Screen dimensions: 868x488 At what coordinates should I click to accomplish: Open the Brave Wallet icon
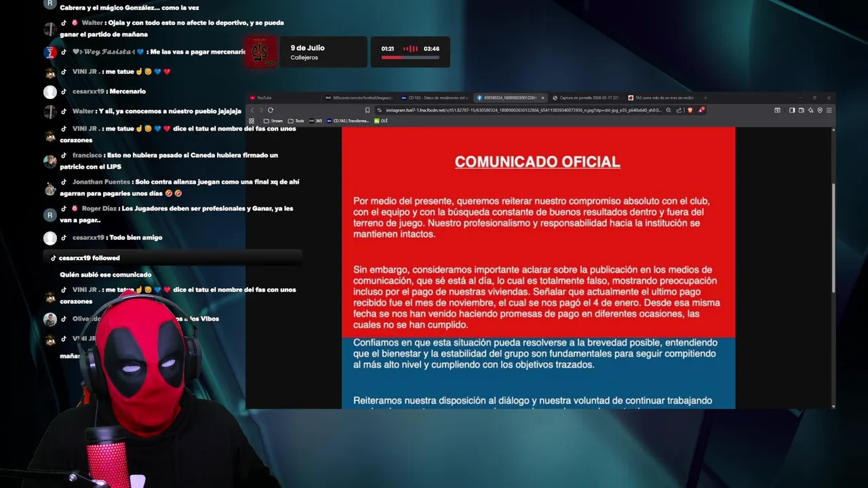[802, 110]
